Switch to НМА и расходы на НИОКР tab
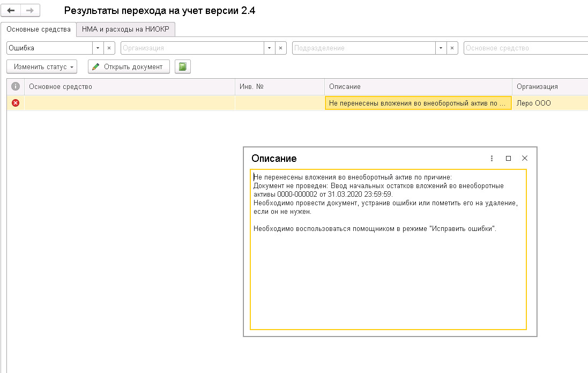This screenshot has height=373, width=588. [126, 29]
